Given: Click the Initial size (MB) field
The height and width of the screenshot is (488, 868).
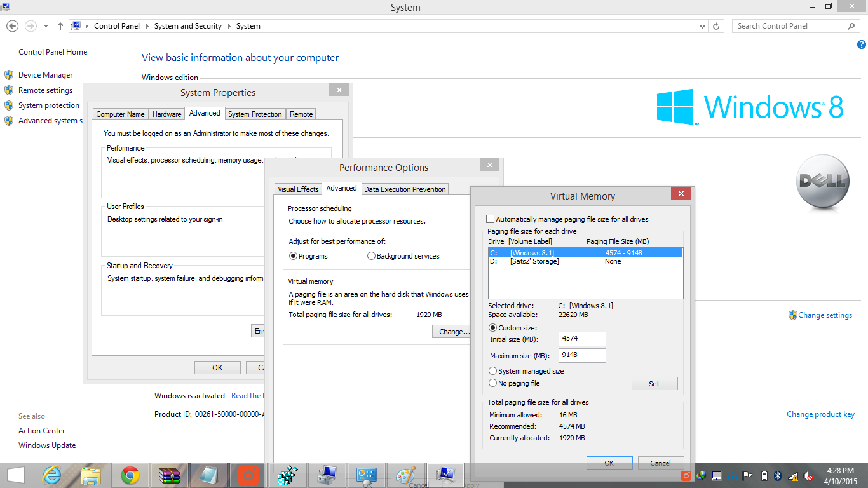Looking at the screenshot, I should [582, 339].
